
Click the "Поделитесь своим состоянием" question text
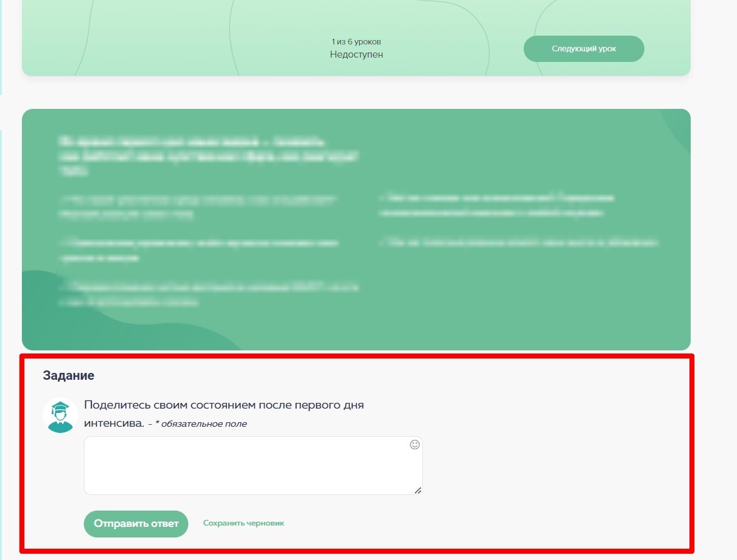tap(223, 405)
